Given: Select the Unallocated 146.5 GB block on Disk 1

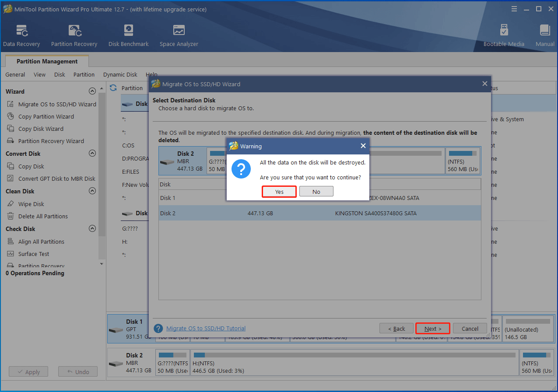Looking at the screenshot, I should 528,329.
